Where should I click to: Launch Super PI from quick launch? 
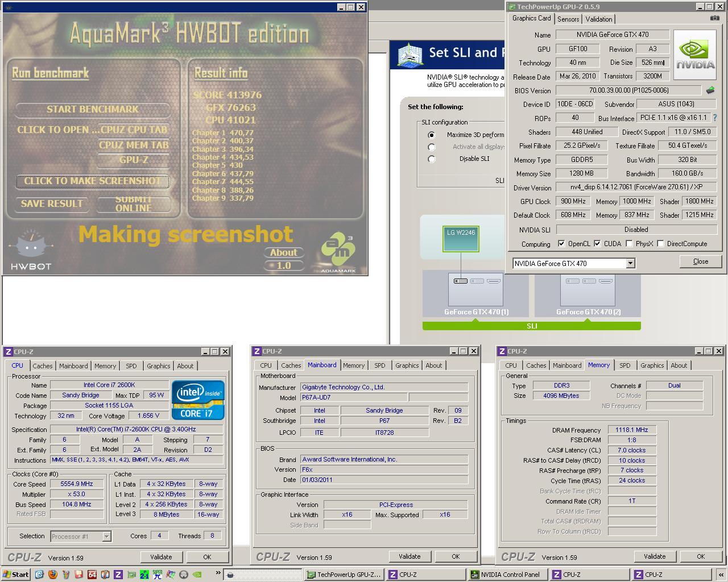coord(157,575)
